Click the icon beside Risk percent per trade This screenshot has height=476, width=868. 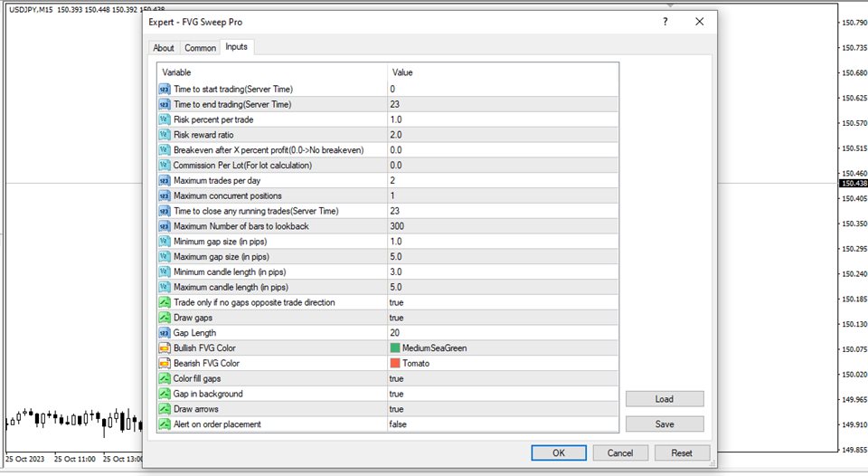[165, 119]
